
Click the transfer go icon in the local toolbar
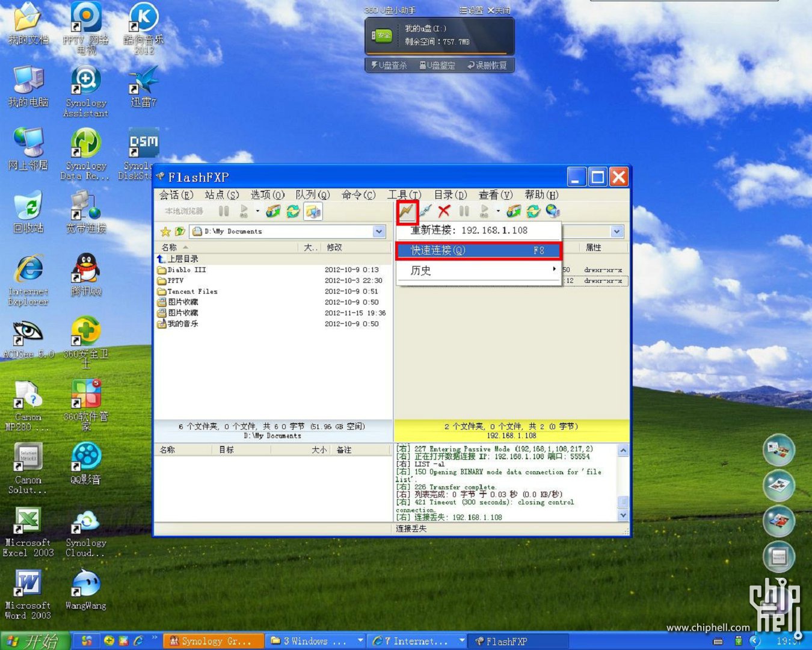tap(244, 211)
